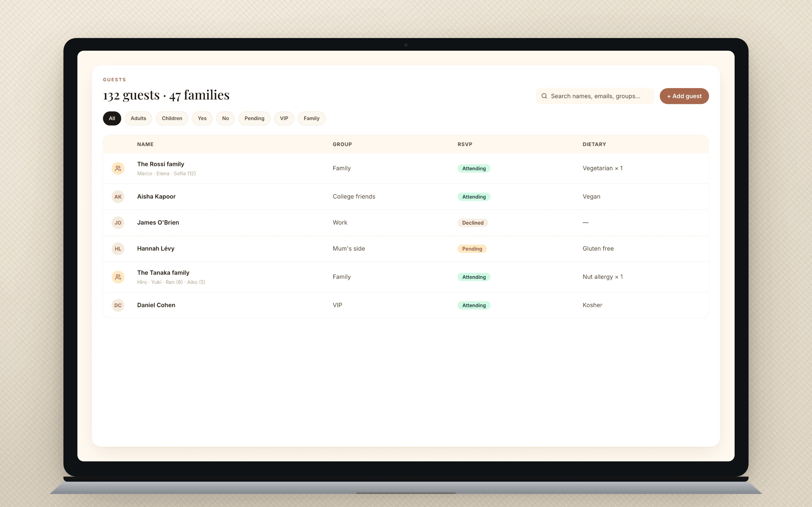Filter list to VIP guests

coord(284,119)
